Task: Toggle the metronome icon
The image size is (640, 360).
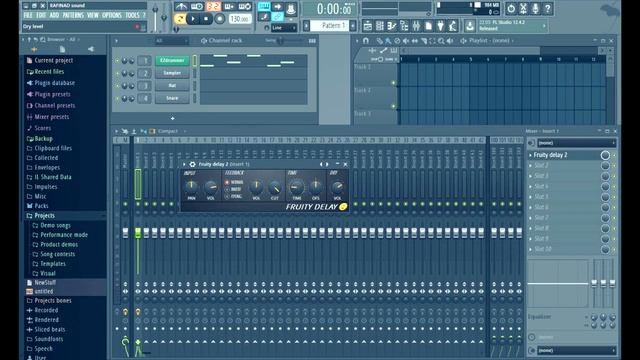Action: (181, 7)
